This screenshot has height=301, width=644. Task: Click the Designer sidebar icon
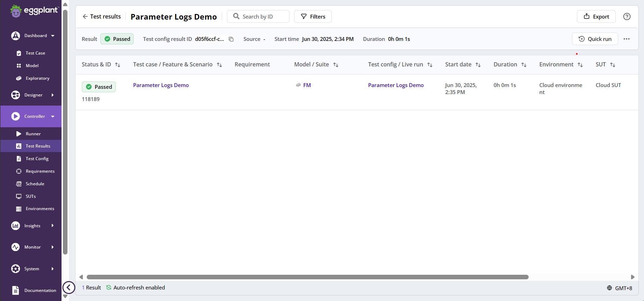tap(16, 95)
